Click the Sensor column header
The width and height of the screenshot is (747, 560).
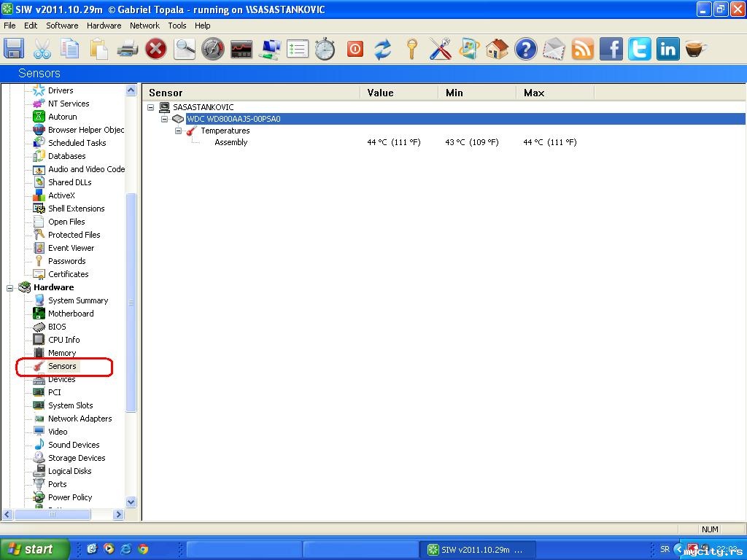(x=252, y=93)
